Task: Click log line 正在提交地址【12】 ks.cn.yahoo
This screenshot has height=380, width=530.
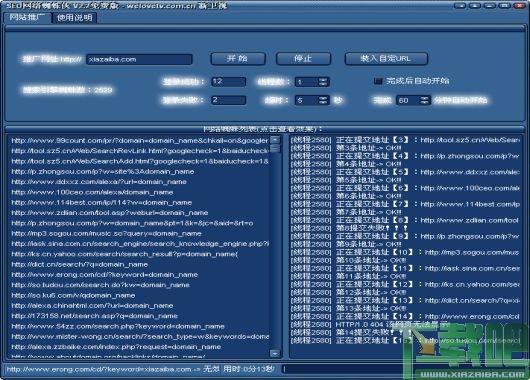Action: (x=405, y=285)
